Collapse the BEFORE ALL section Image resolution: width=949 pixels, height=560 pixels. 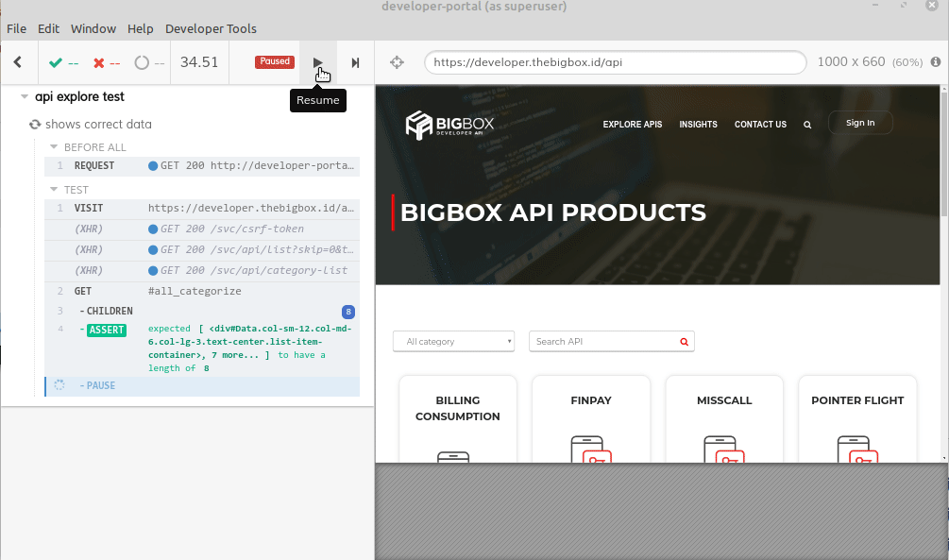[53, 147]
